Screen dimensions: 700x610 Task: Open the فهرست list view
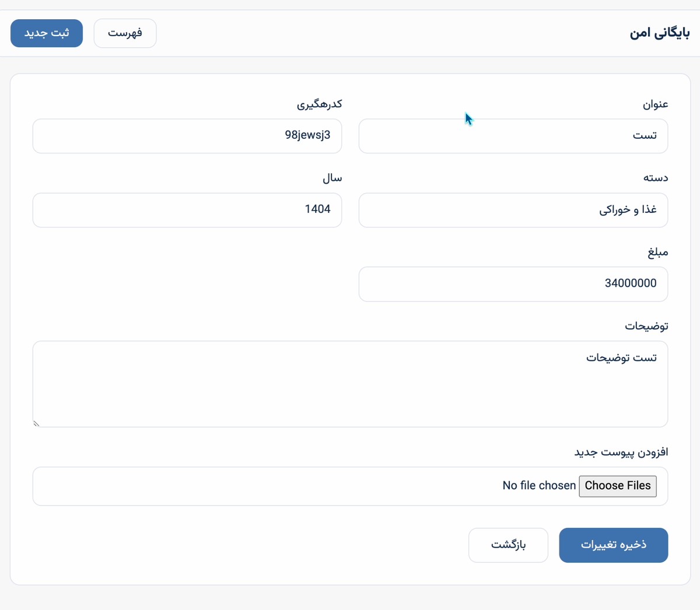tap(124, 33)
